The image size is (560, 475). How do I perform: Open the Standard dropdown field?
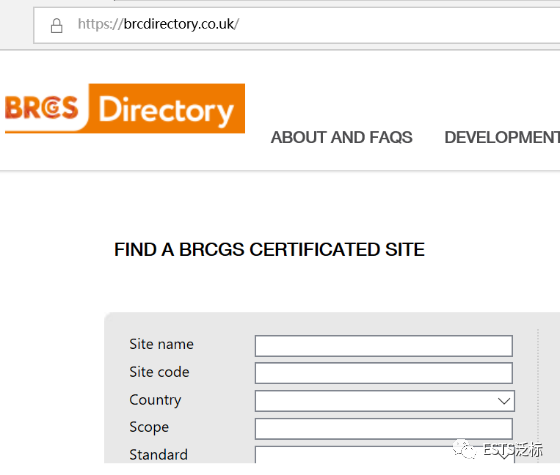tap(385, 454)
